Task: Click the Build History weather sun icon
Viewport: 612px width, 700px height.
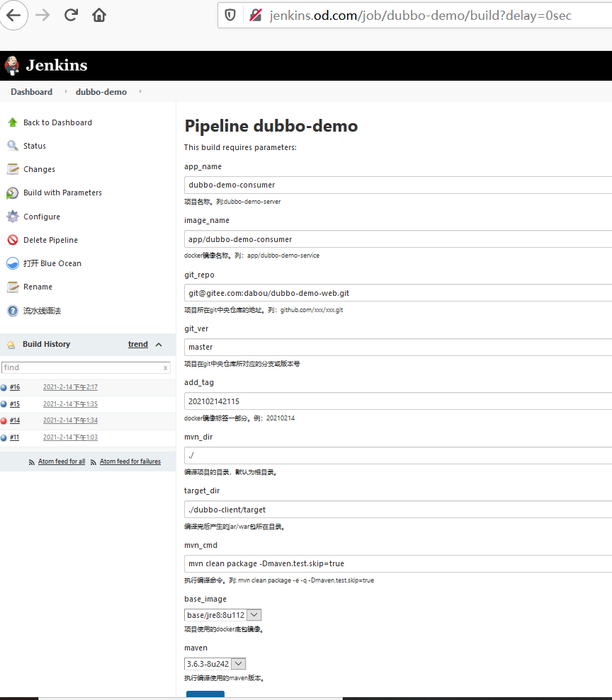Action: 11,345
